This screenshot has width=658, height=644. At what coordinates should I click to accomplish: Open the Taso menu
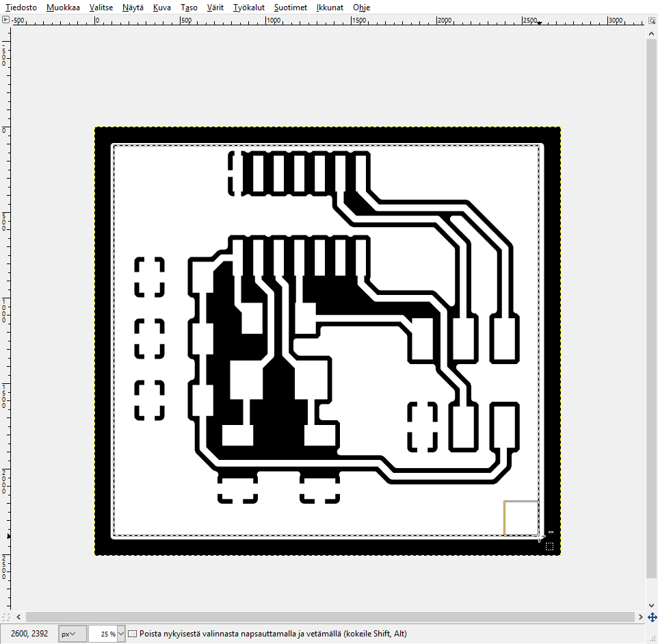coord(189,7)
